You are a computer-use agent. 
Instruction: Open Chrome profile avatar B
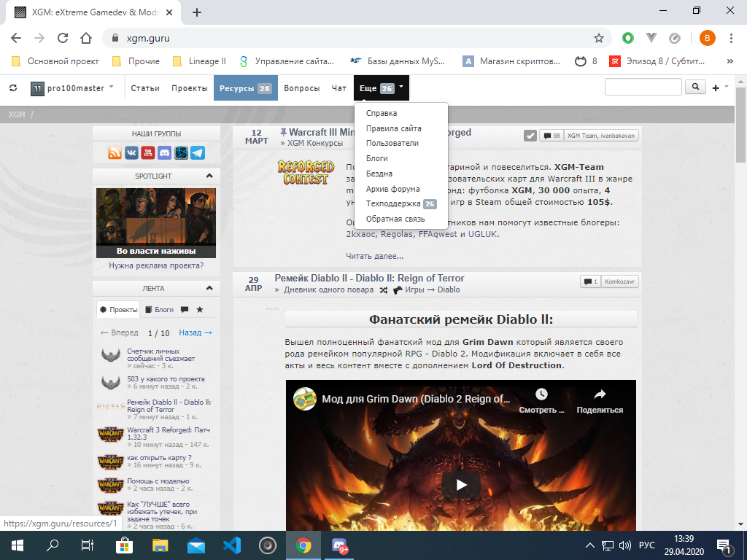coord(707,38)
